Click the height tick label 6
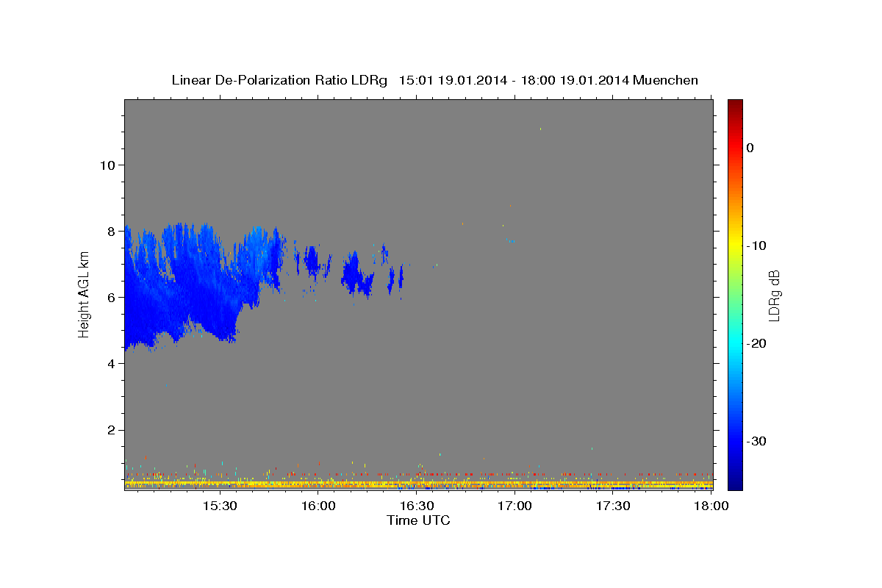This screenshot has height=588, width=882. pyautogui.click(x=110, y=297)
